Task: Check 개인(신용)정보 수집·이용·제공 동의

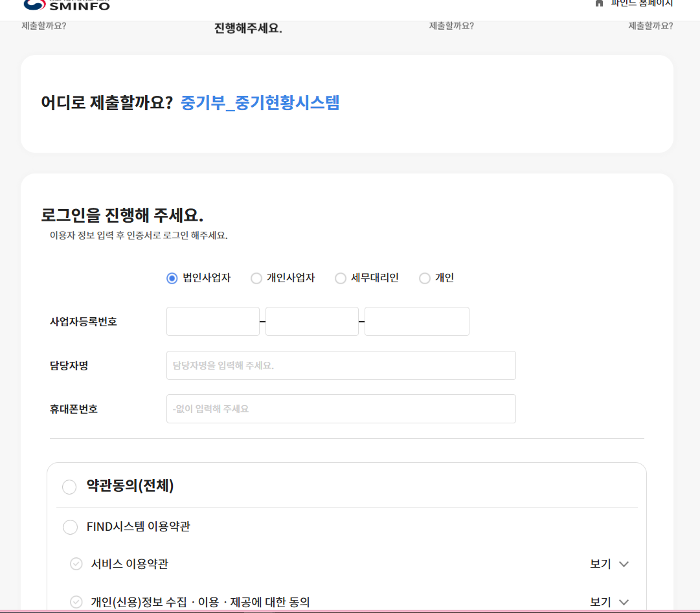Action: click(x=76, y=602)
